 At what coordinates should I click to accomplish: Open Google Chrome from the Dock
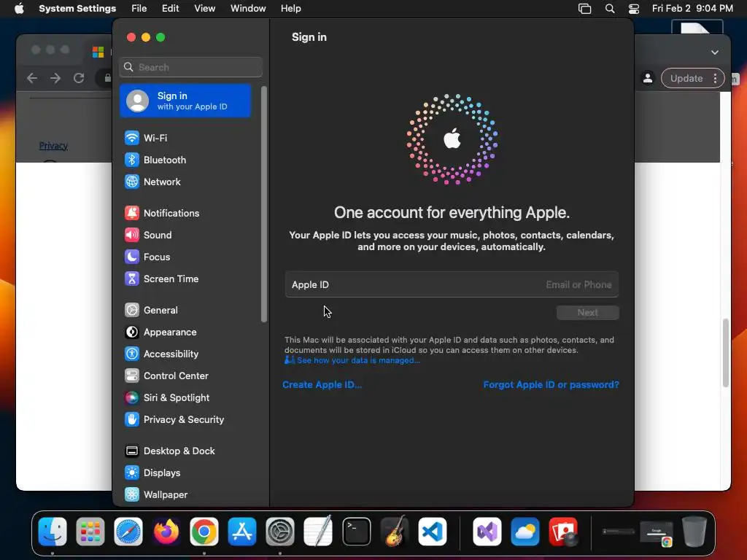click(x=204, y=532)
